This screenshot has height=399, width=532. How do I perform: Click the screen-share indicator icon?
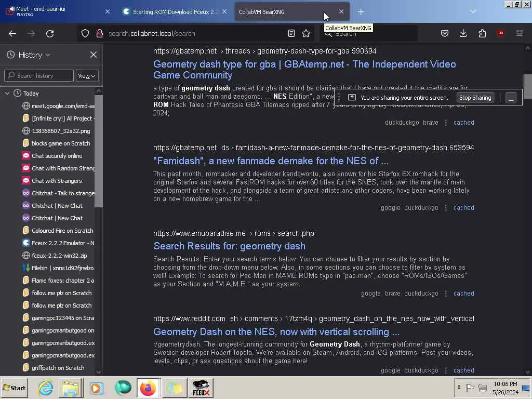pos(352,97)
